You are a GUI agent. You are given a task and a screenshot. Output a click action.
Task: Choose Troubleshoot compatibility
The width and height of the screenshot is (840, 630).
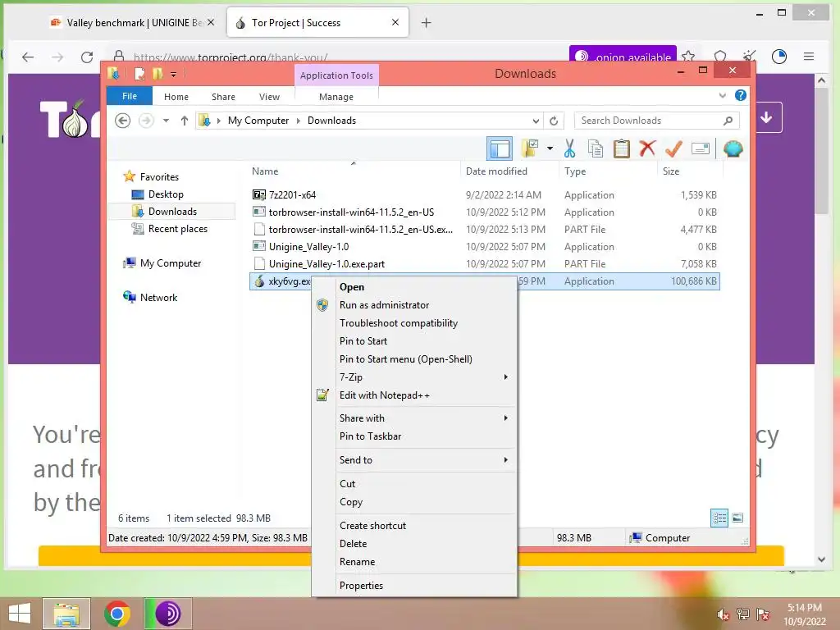399,323
